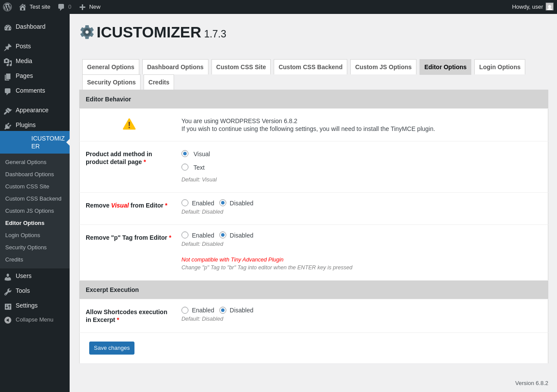Viewport: 557px width, 392px height.
Task: Enable Remove Visual from Editor
Action: (x=185, y=203)
